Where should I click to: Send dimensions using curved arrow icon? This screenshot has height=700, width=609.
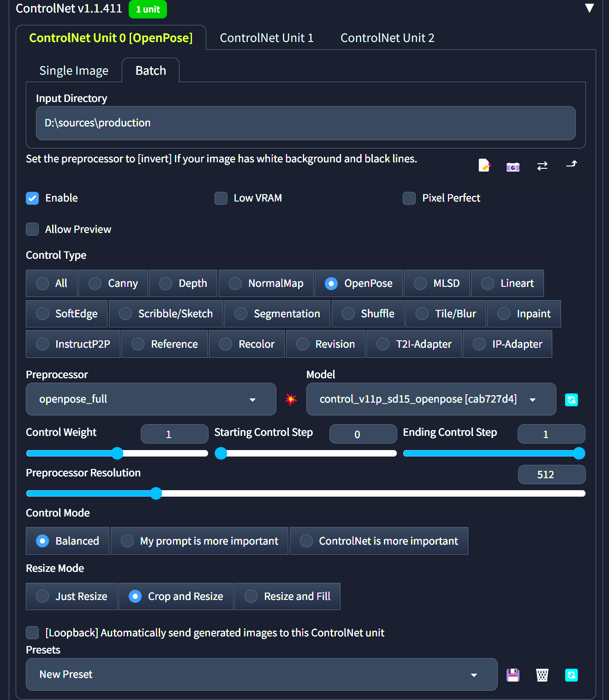[x=571, y=166]
